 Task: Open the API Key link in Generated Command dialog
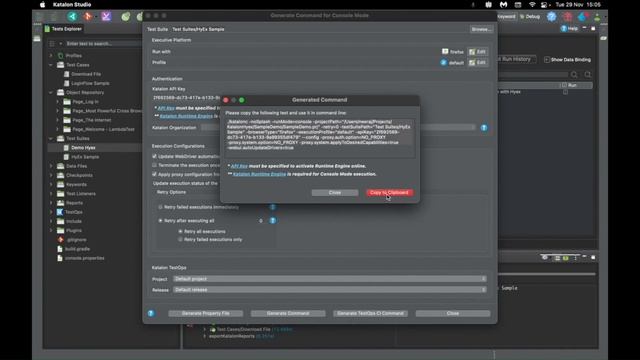tap(239, 166)
